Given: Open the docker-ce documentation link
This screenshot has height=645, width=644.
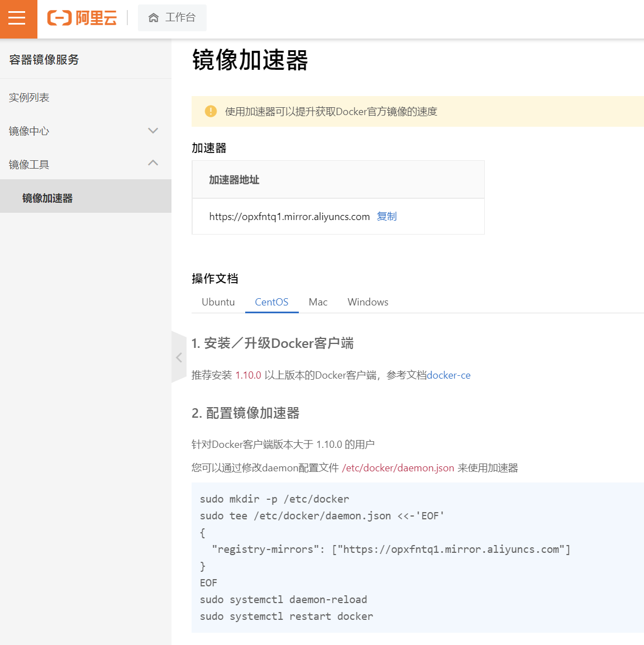Looking at the screenshot, I should tap(449, 375).
